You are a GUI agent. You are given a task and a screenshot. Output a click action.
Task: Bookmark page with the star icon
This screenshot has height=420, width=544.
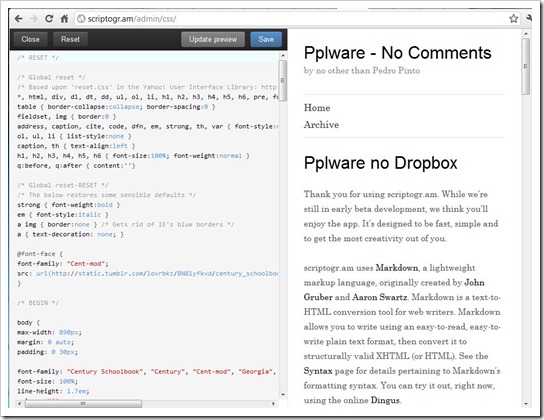513,18
